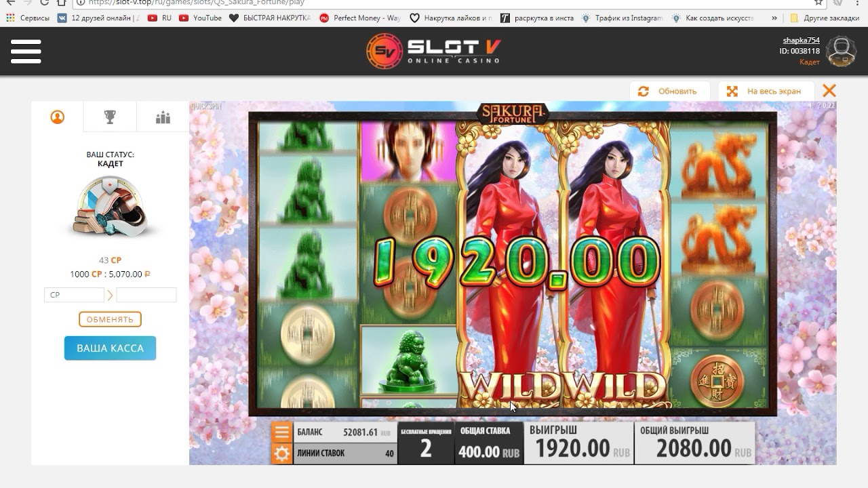This screenshot has height=488, width=868.
Task: Open the YouTube bookmark
Action: coord(200,18)
